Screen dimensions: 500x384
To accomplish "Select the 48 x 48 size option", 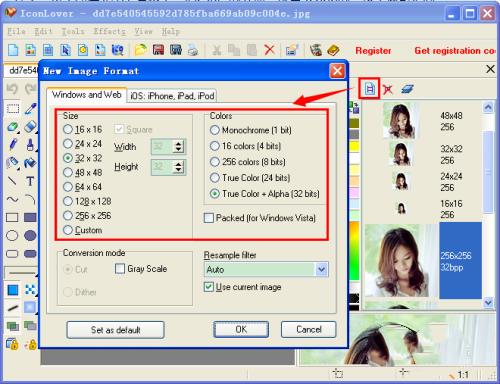I will pos(83,172).
